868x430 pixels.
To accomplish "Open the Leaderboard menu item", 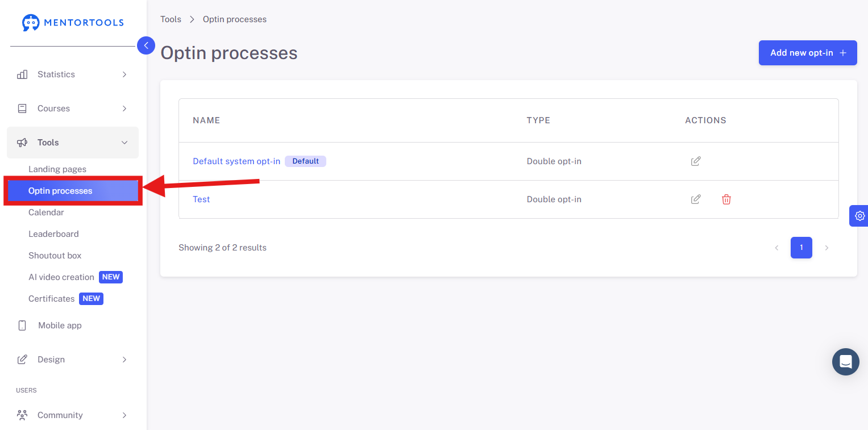I will (53, 234).
